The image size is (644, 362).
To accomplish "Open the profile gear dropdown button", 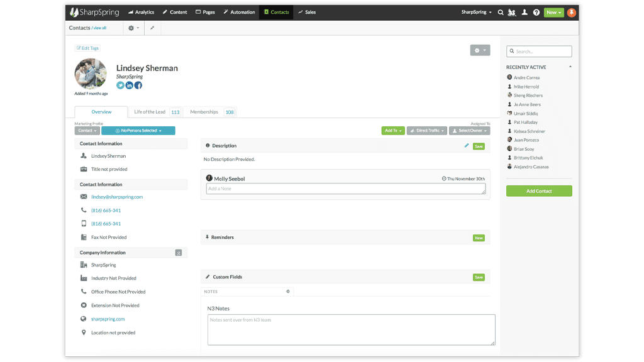I will [480, 50].
